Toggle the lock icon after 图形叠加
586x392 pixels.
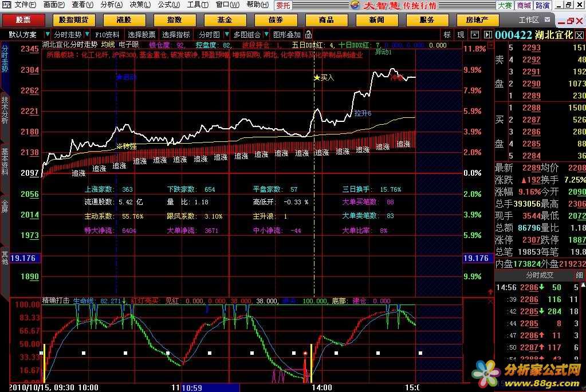pos(308,35)
